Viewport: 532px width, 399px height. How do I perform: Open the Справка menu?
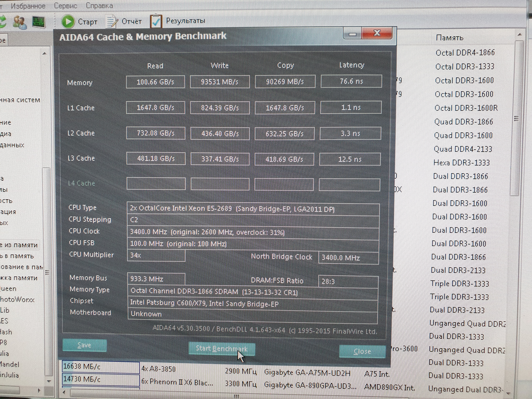coord(99,6)
